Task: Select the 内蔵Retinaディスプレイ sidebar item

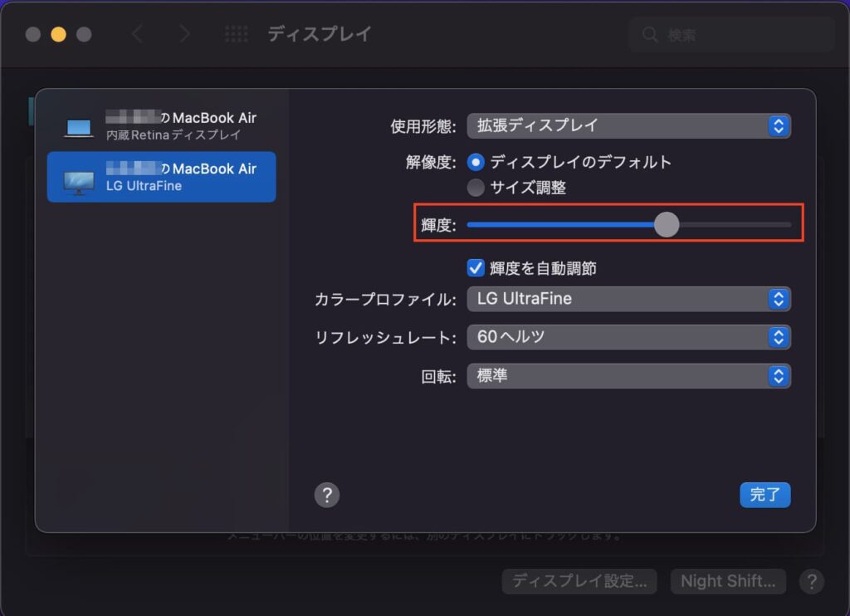Action: pos(162,126)
